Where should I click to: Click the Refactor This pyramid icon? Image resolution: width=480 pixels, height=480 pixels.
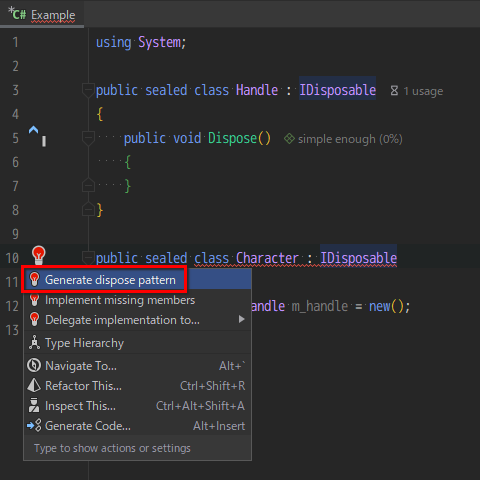click(34, 386)
